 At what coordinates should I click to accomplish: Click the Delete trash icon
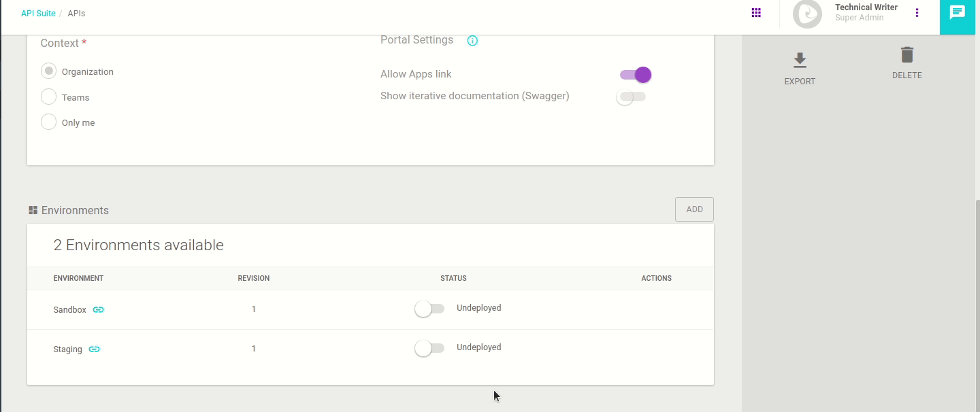click(906, 55)
